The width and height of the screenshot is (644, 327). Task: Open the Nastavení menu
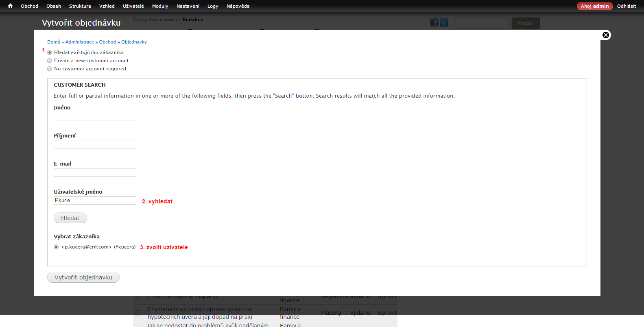tap(188, 6)
